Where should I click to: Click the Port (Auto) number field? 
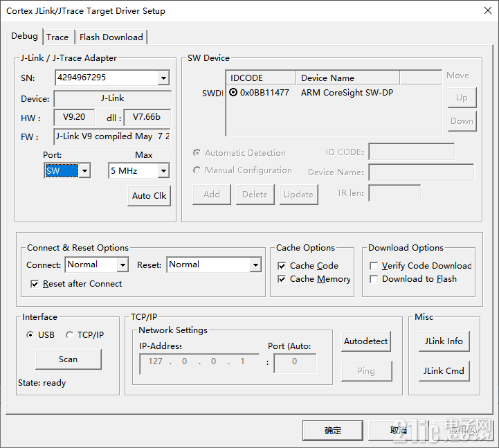coord(295,364)
